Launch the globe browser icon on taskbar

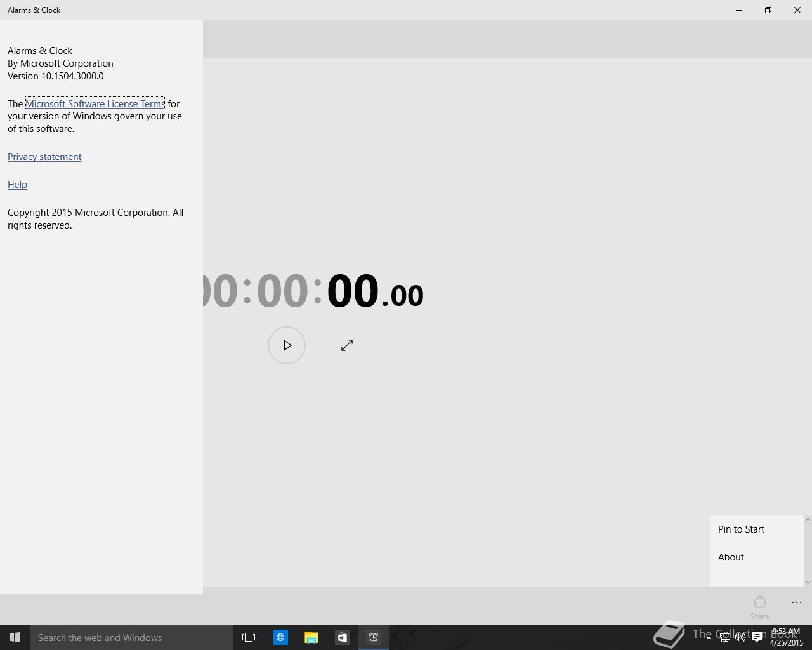click(280, 637)
